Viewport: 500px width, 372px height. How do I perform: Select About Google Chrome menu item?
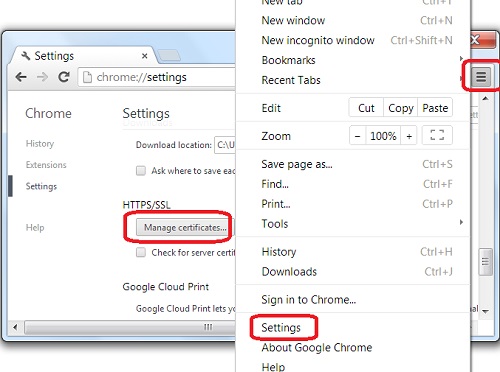tap(353, 348)
